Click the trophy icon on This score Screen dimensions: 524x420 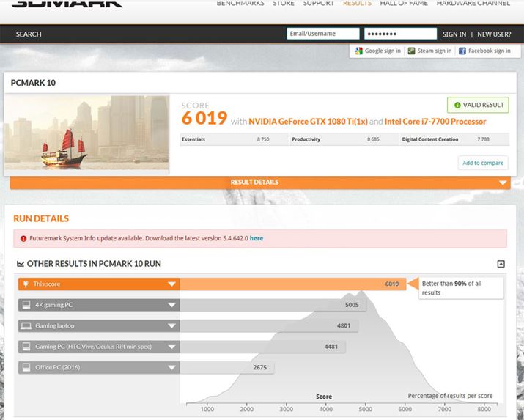tap(26, 284)
